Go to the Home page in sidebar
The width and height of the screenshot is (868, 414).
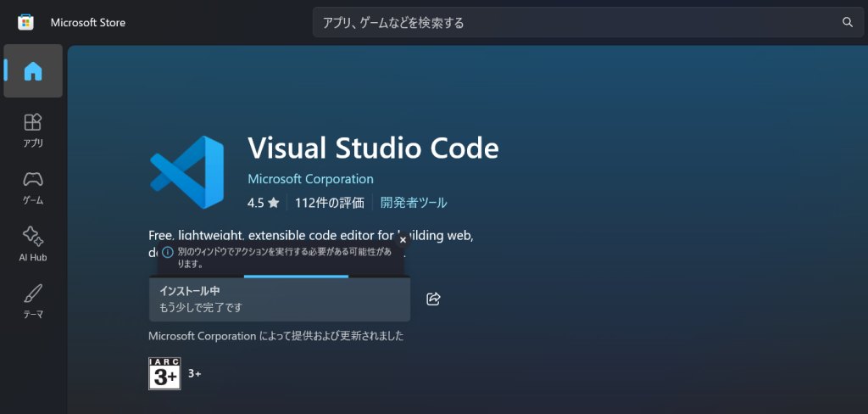pos(33,71)
